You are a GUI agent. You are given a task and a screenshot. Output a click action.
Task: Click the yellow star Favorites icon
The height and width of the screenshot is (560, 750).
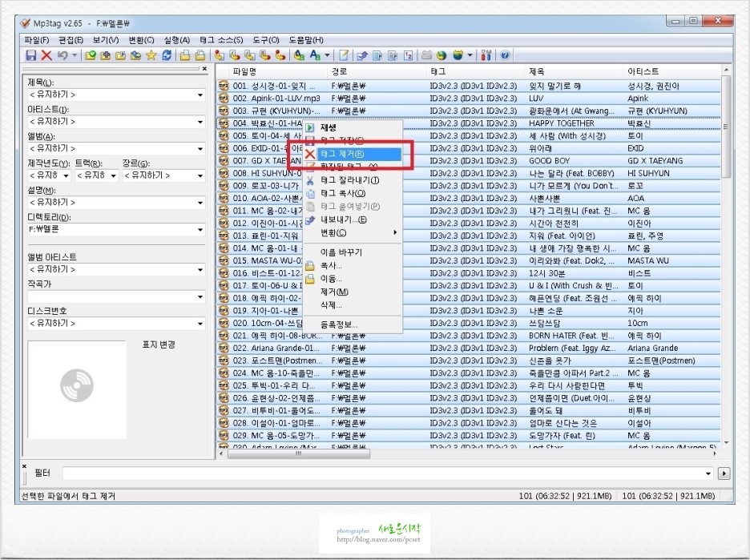pyautogui.click(x=151, y=55)
